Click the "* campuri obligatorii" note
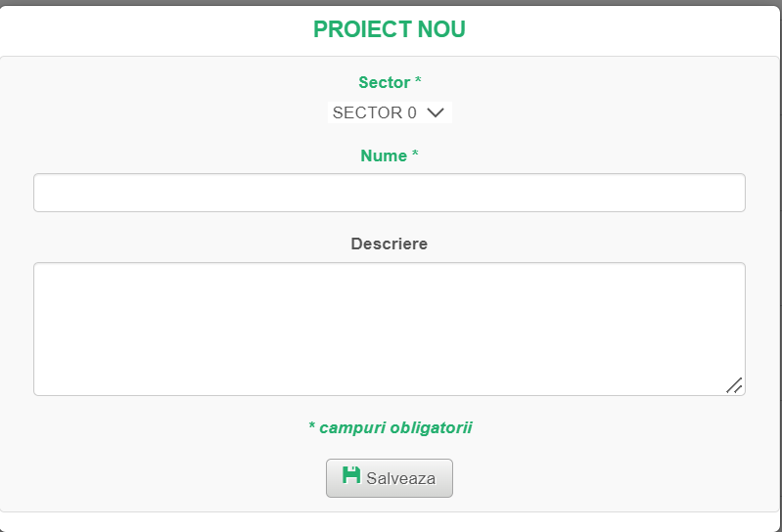The image size is (782, 532). [390, 427]
